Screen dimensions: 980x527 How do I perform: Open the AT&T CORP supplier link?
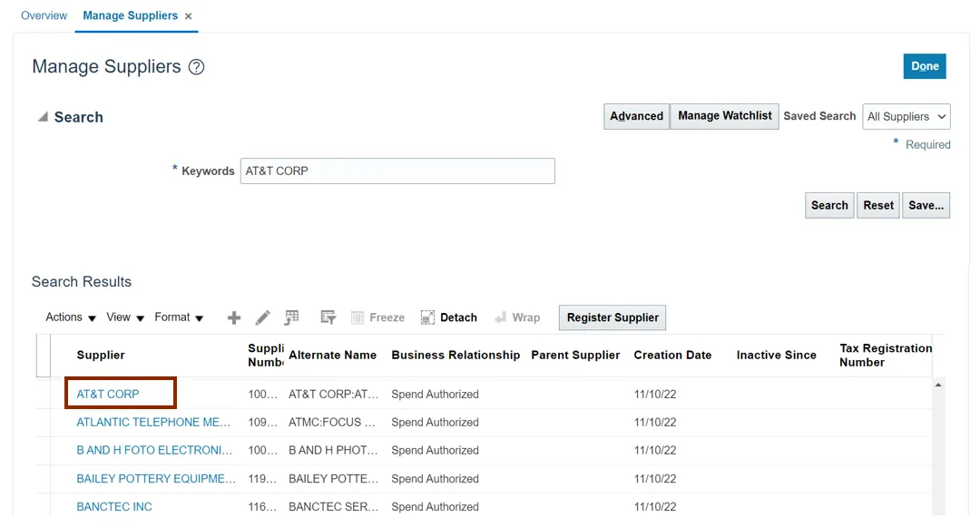108,394
